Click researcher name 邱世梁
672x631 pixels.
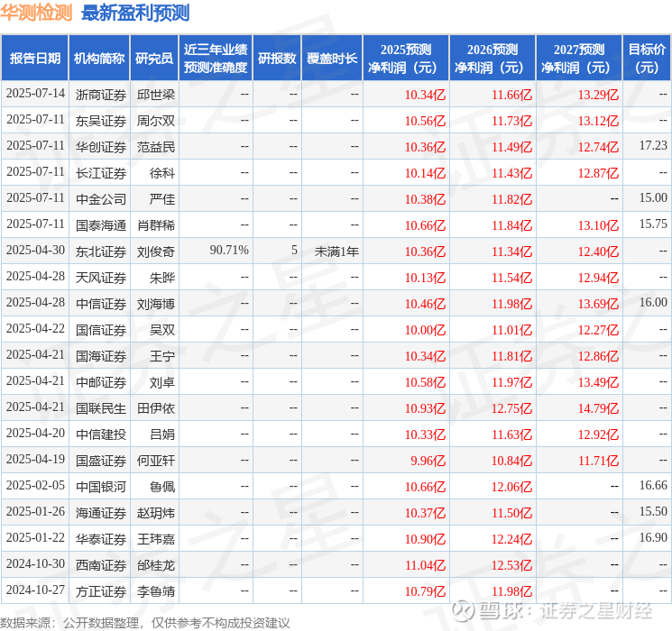[155, 95]
